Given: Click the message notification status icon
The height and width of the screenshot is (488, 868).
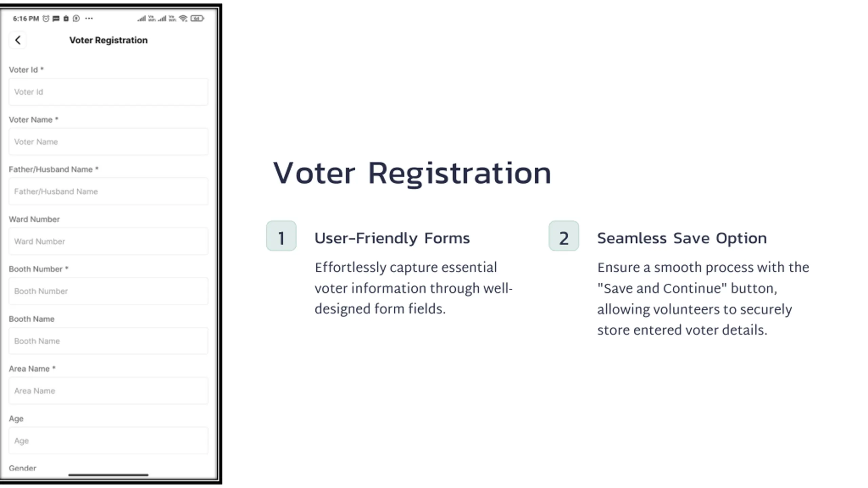Looking at the screenshot, I should pyautogui.click(x=56, y=19).
